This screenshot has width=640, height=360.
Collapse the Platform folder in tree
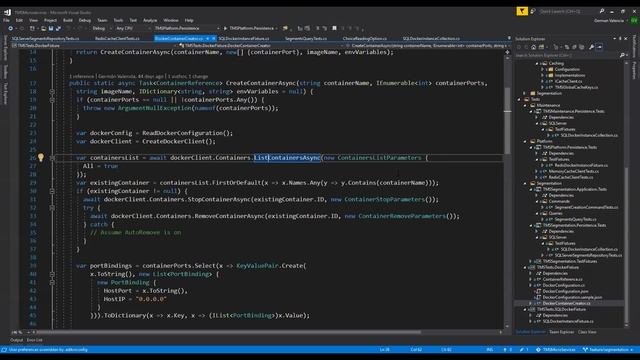[x=525, y=141]
